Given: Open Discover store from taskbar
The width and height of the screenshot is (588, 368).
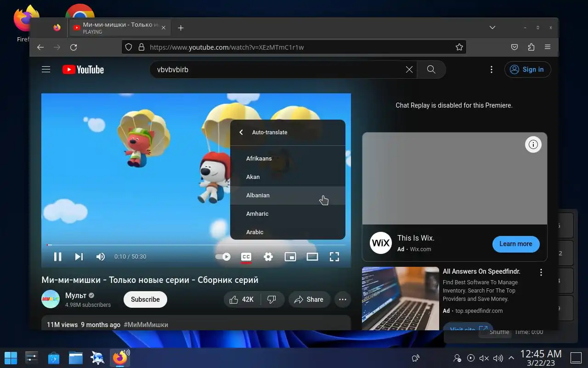Looking at the screenshot, I should click(53, 357).
